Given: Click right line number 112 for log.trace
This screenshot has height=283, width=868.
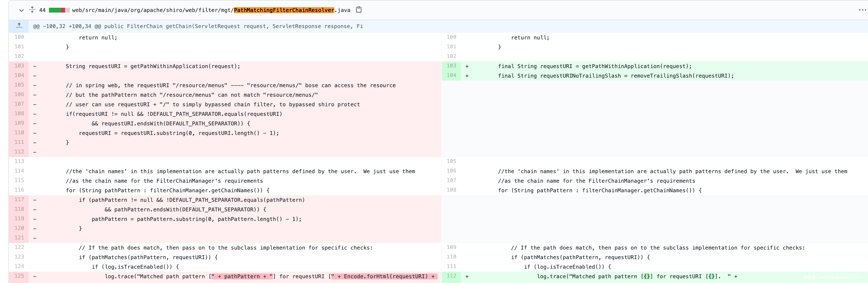Looking at the screenshot, I should 451,276.
